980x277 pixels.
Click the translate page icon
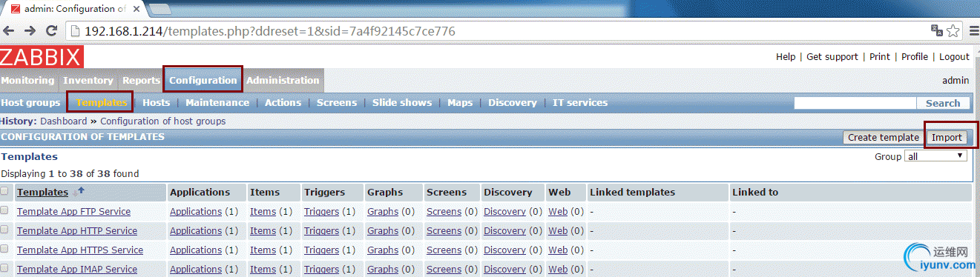(x=937, y=31)
